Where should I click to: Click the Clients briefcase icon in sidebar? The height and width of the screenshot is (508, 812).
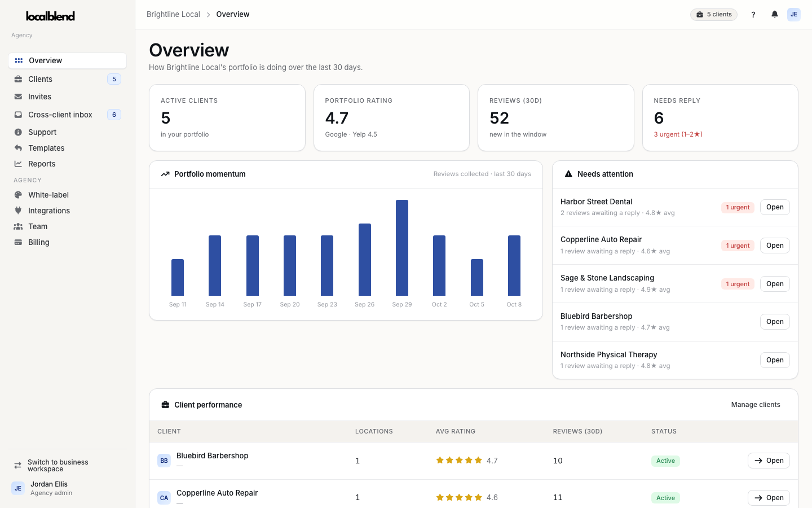19,79
